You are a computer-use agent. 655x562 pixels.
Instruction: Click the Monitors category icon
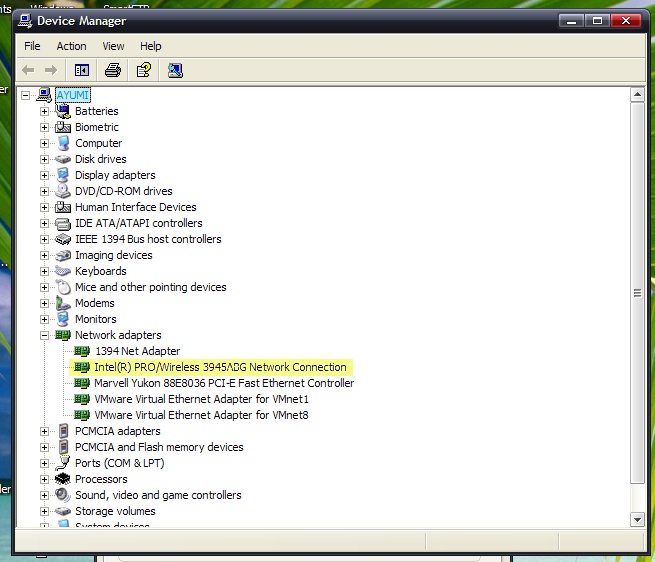[x=63, y=319]
